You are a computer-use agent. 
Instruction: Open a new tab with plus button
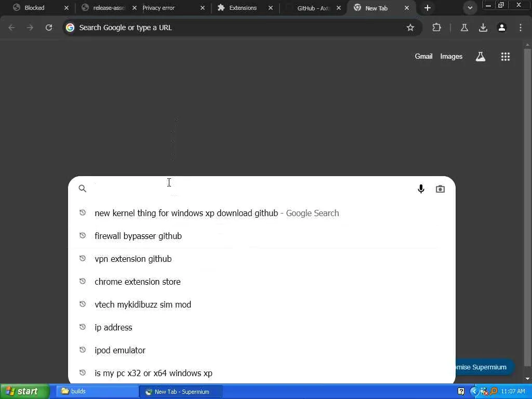click(428, 8)
